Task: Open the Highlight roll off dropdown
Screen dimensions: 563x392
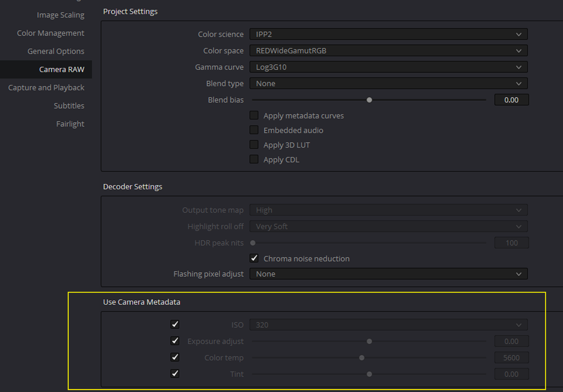Action: point(389,226)
